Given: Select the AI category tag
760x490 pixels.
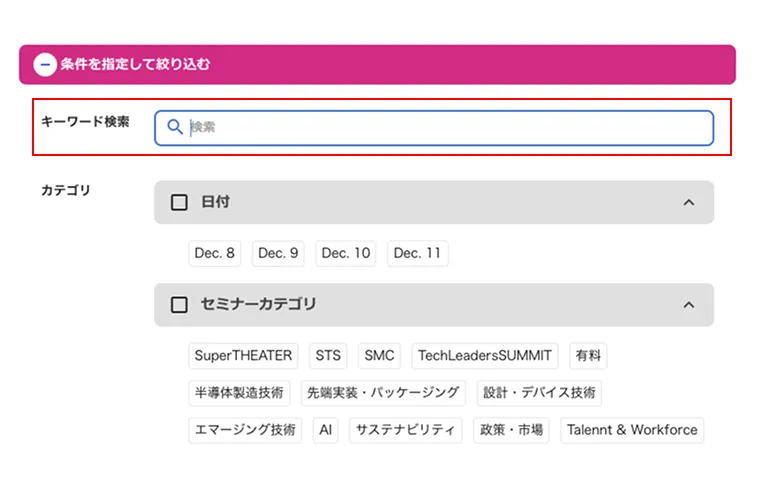Looking at the screenshot, I should tap(326, 430).
